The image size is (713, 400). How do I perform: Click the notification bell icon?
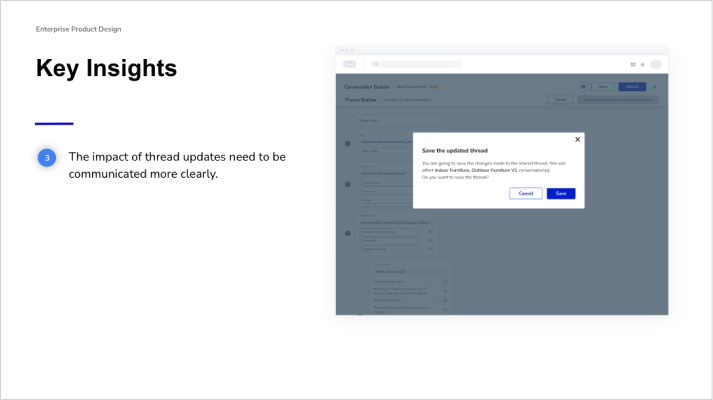click(643, 64)
